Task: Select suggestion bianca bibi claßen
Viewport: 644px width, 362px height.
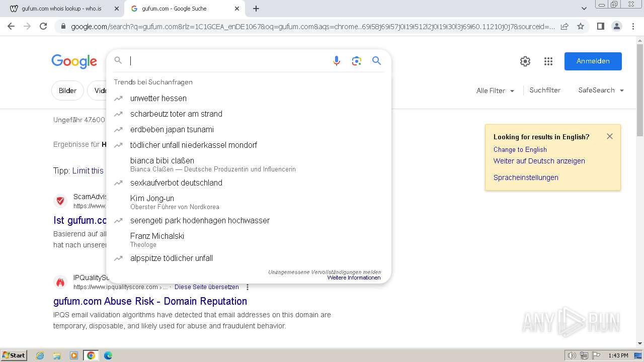Action: [249, 164]
